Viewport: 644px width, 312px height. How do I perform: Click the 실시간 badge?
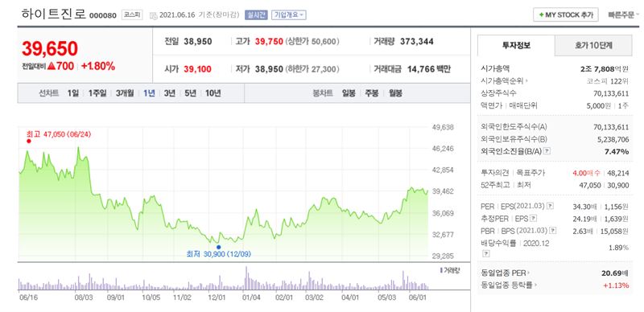tap(256, 15)
